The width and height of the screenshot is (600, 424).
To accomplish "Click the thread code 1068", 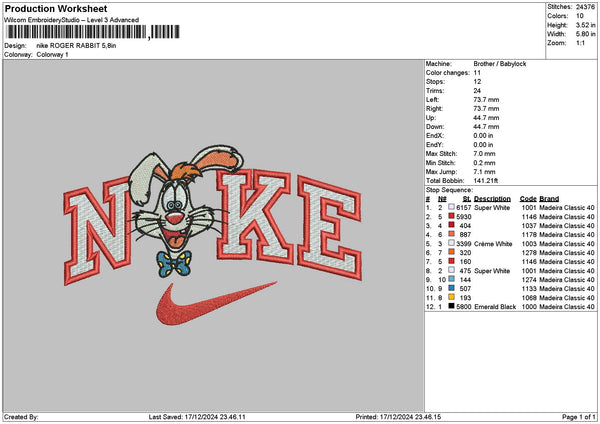I will [x=529, y=297].
